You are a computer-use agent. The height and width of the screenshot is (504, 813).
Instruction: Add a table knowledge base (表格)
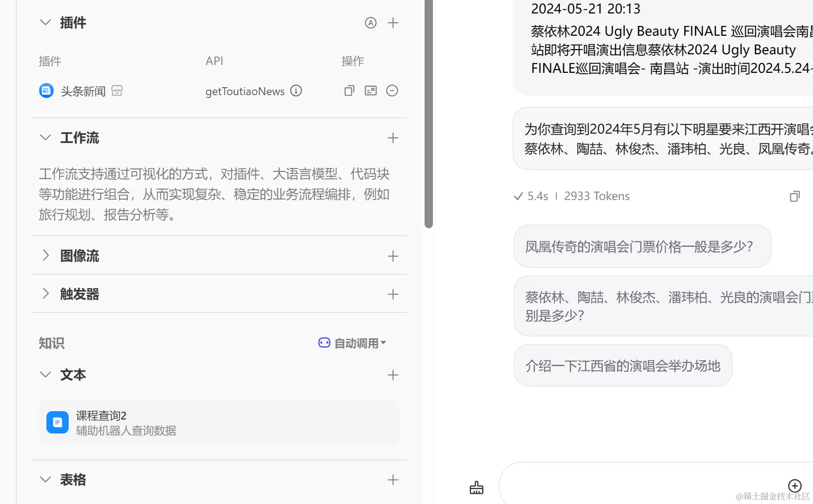(393, 480)
